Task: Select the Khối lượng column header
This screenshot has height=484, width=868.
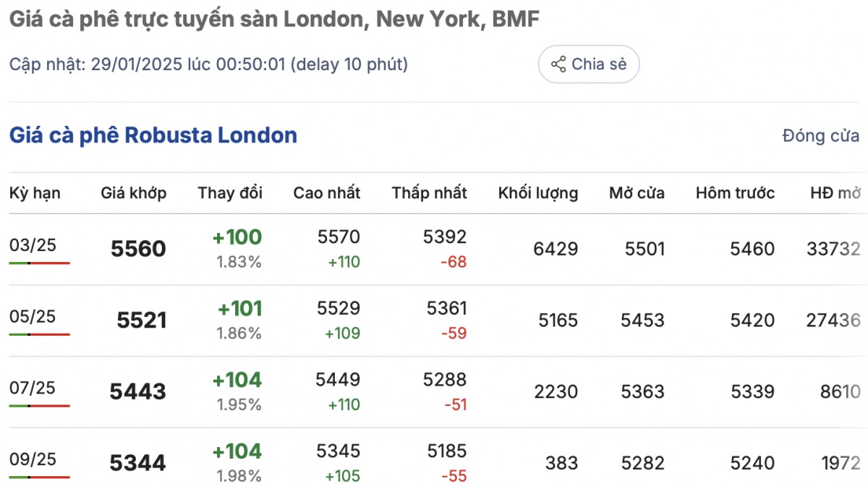Action: (537, 193)
